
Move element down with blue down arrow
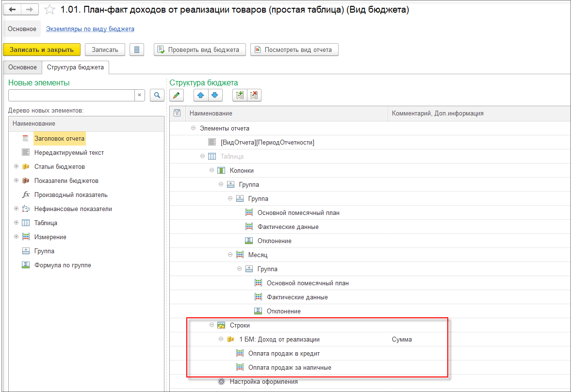coord(215,96)
